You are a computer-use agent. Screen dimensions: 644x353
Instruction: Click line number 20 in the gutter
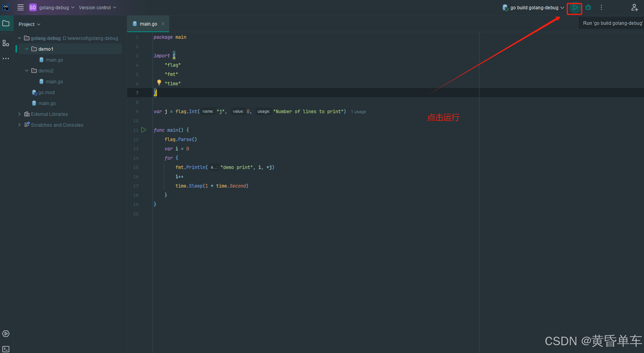(x=136, y=214)
